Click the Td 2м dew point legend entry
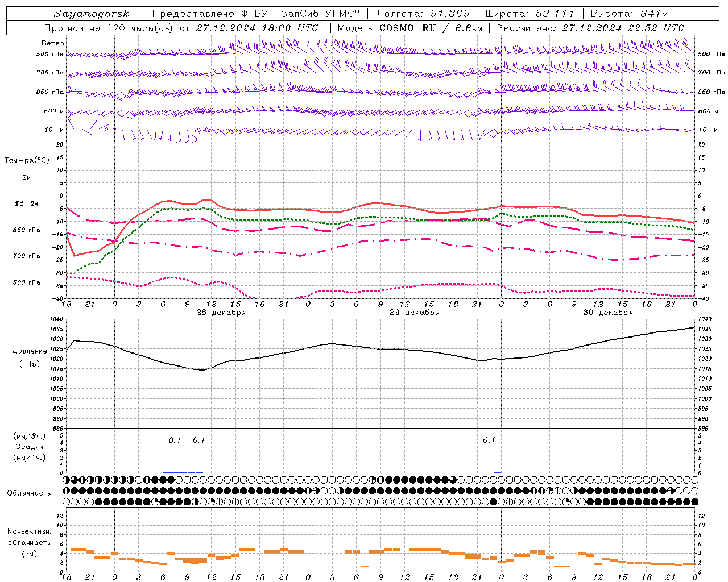The width and height of the screenshot is (728, 582). coord(26,203)
